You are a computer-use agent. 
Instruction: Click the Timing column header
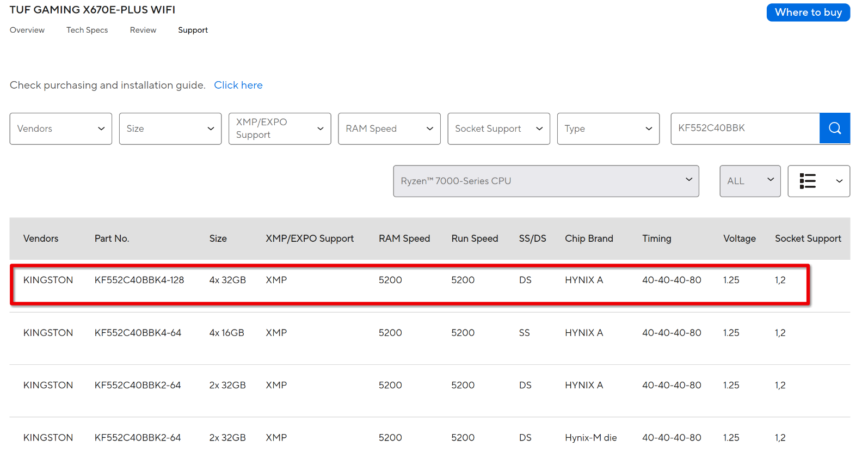coord(657,239)
